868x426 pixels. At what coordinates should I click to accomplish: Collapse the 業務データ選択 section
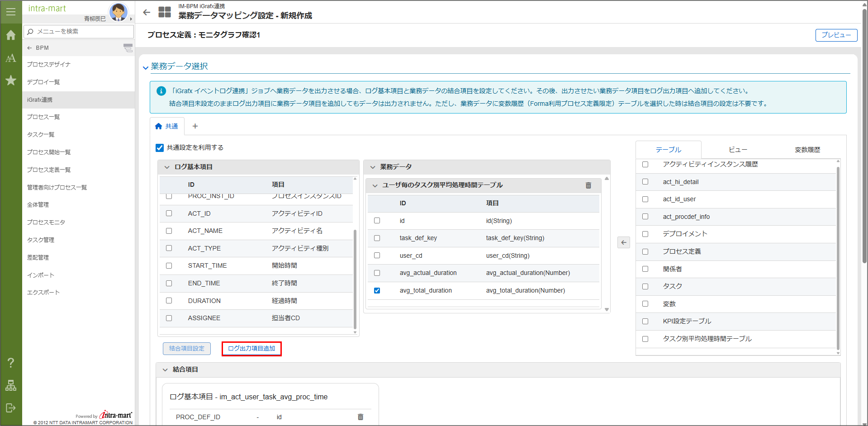coord(146,67)
